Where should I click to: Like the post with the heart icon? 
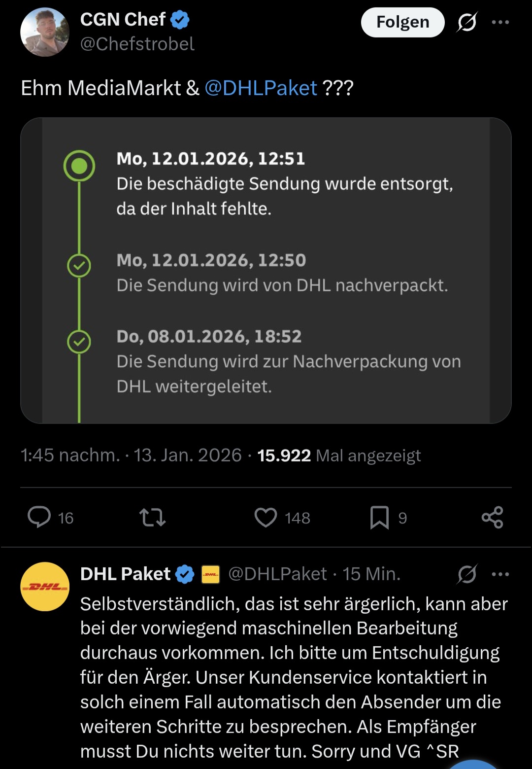pos(266,518)
